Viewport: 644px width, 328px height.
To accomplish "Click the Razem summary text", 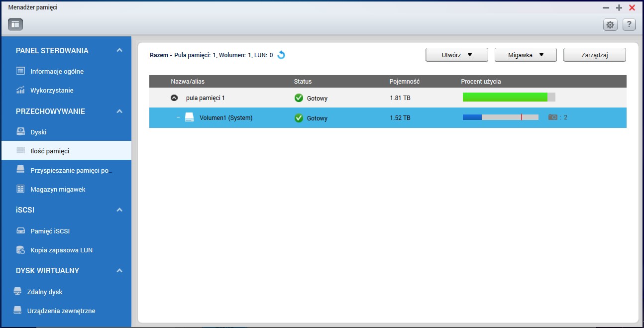I will 211,55.
